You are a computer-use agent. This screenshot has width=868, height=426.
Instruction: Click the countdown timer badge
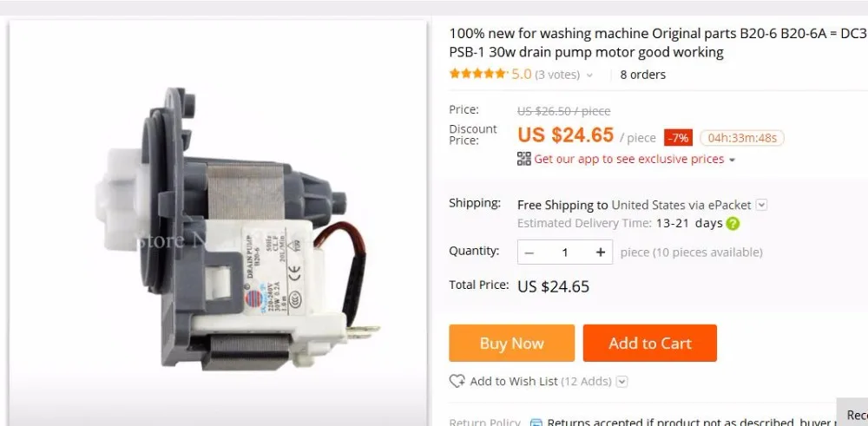[742, 138]
